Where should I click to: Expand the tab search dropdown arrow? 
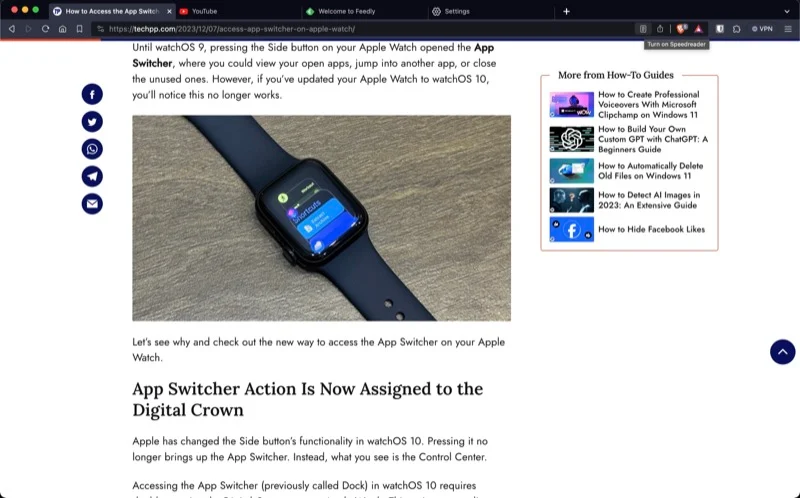pos(787,11)
